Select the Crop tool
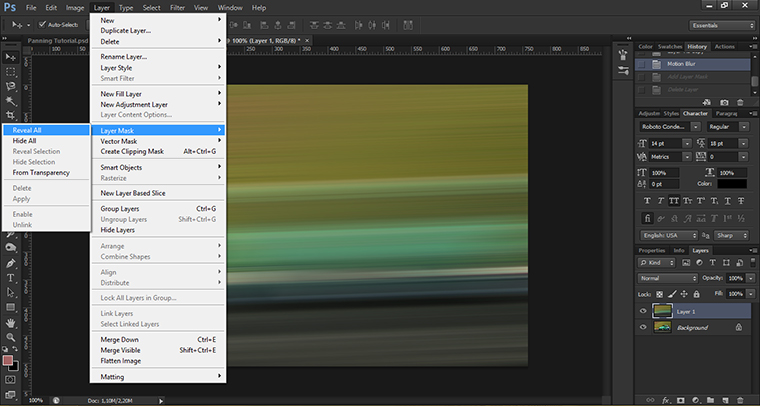The image size is (760, 406). 10,117
